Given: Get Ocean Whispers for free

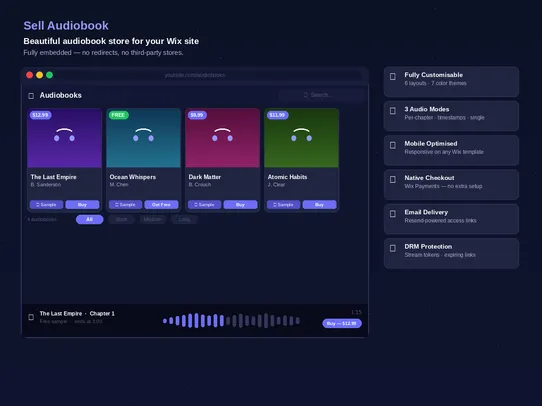Looking at the screenshot, I should click(161, 205).
